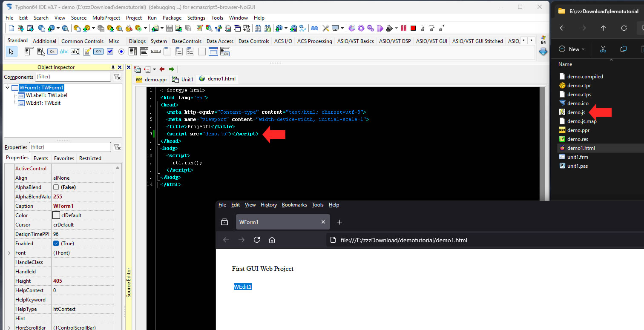Toggle the Enabled (True) checkbox

[56, 244]
